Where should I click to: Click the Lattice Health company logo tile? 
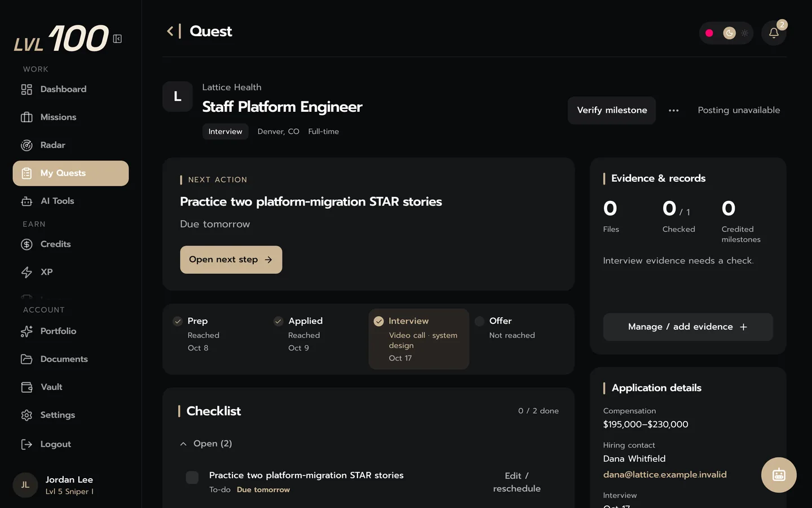(x=178, y=97)
